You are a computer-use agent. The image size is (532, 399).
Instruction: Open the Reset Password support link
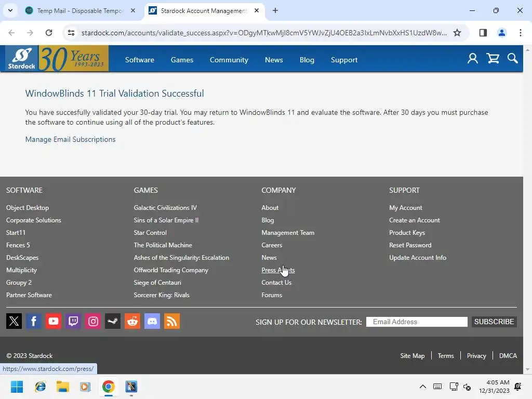tap(410, 245)
